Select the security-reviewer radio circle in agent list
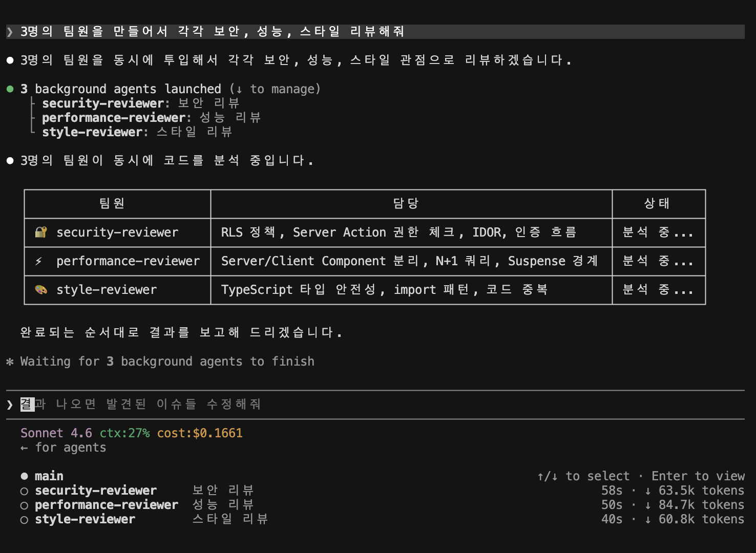This screenshot has width=756, height=553. [x=24, y=491]
